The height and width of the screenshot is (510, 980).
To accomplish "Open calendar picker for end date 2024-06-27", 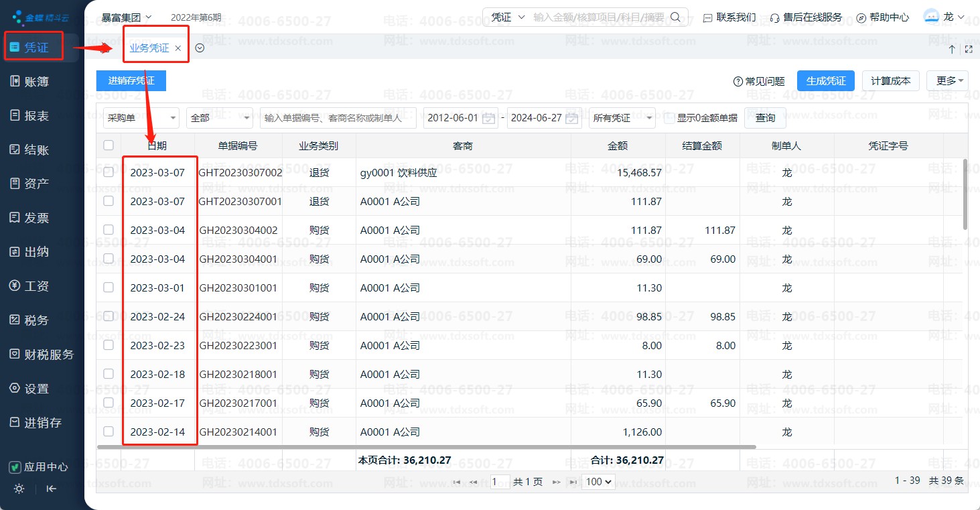I will pos(571,119).
